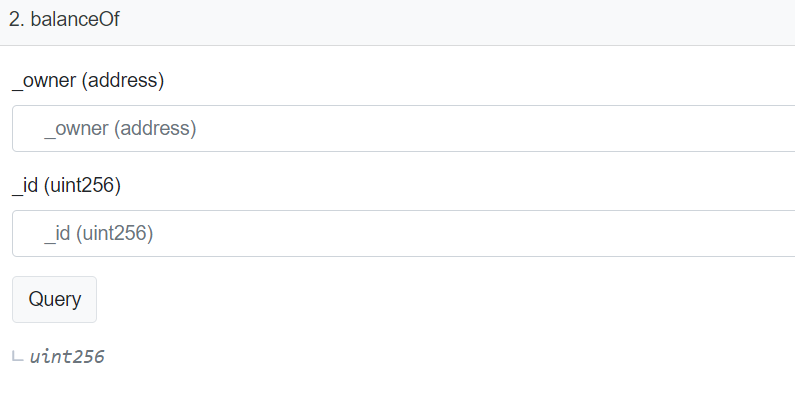This screenshot has height=394, width=795.
Task: Collapse the 2. balanceOf section header
Action: pos(398,22)
